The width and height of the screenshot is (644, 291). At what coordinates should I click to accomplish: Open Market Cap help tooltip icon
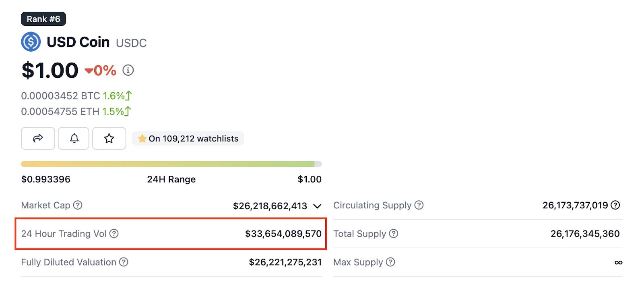(78, 205)
